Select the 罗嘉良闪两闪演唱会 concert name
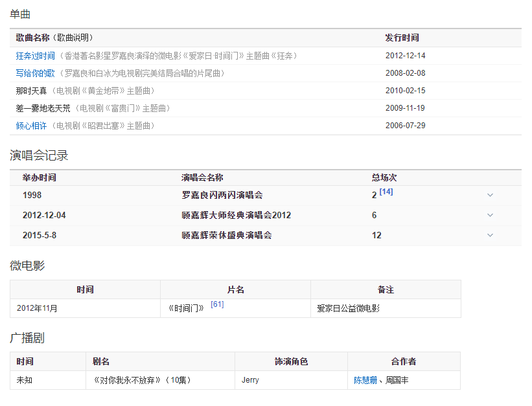Screen dimensions: 532x406 point(222,195)
